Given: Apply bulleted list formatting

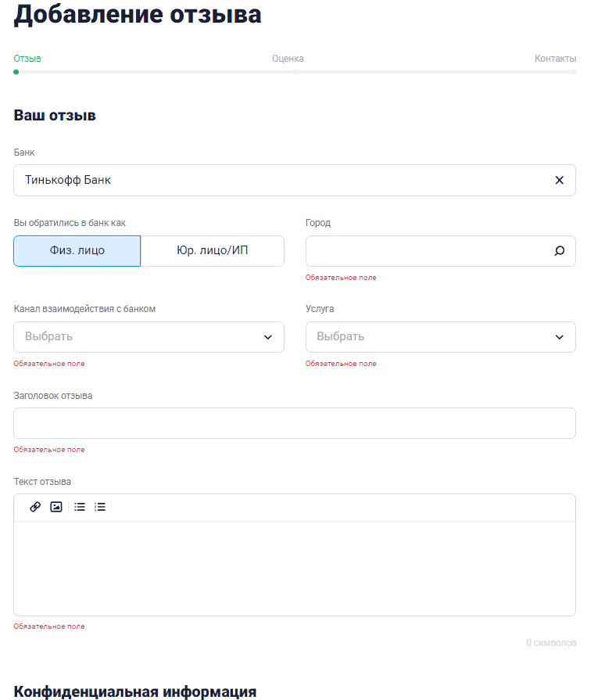Looking at the screenshot, I should (80, 507).
